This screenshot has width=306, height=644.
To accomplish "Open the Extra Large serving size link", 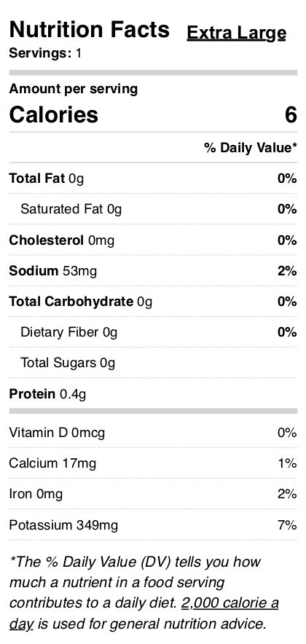I will (x=236, y=33).
